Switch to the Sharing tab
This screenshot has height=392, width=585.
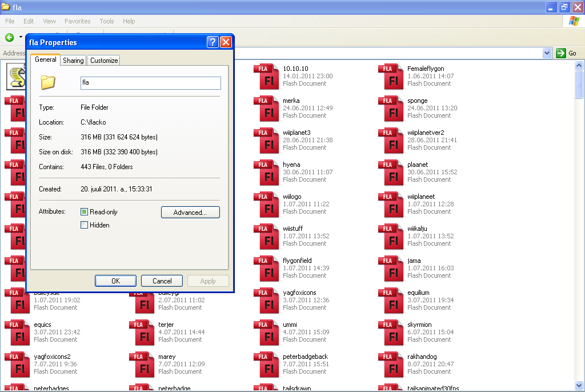73,61
